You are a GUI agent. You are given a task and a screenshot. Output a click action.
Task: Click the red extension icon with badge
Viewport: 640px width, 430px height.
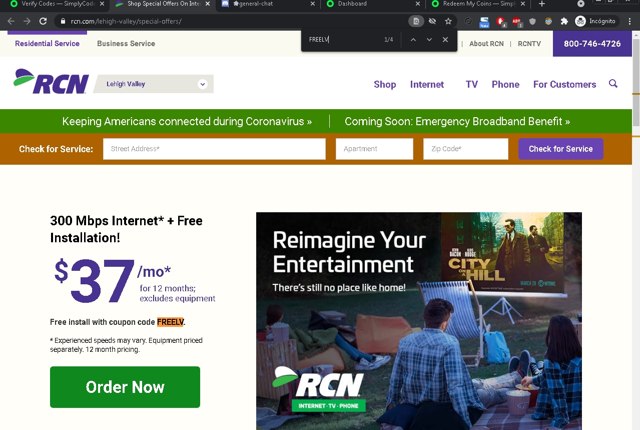coord(501,22)
